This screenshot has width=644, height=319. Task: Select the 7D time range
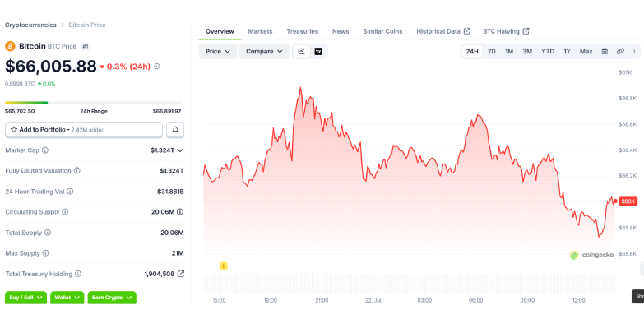coord(491,51)
